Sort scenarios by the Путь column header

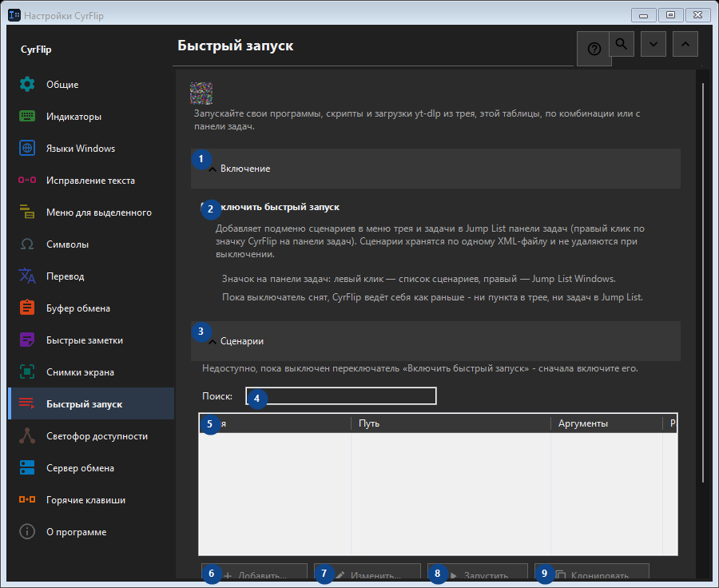tap(451, 423)
